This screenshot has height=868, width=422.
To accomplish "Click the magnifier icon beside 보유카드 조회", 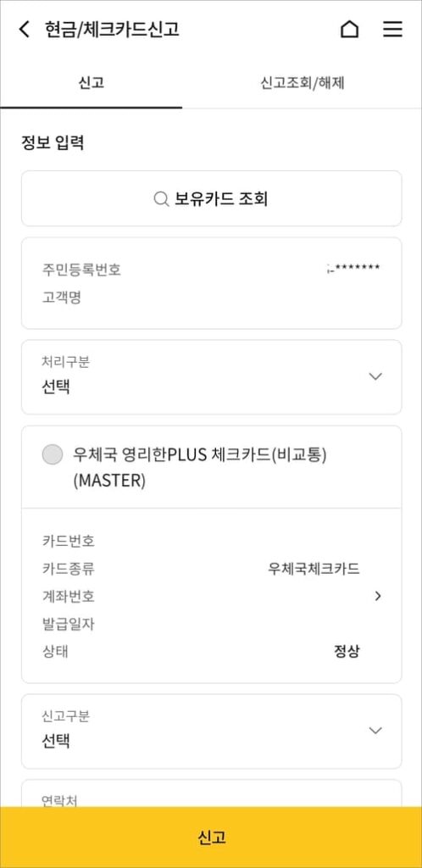I will 161,198.
